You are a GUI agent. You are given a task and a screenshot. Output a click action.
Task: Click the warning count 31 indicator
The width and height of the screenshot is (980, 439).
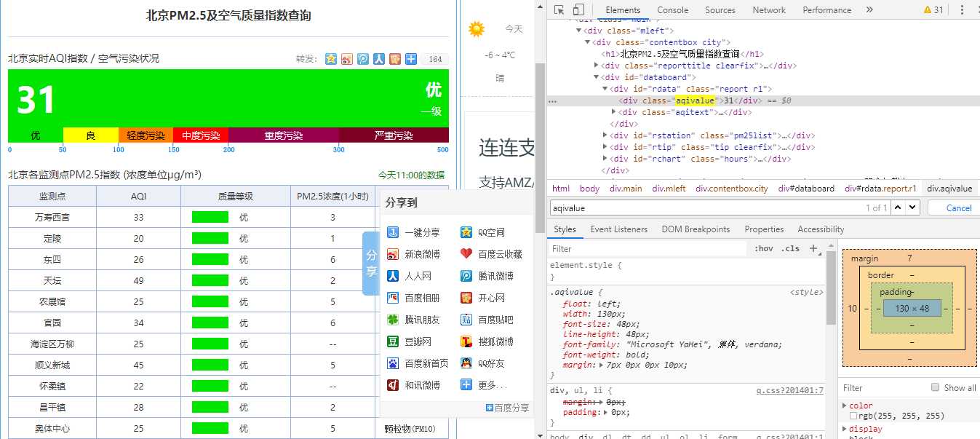(x=933, y=9)
